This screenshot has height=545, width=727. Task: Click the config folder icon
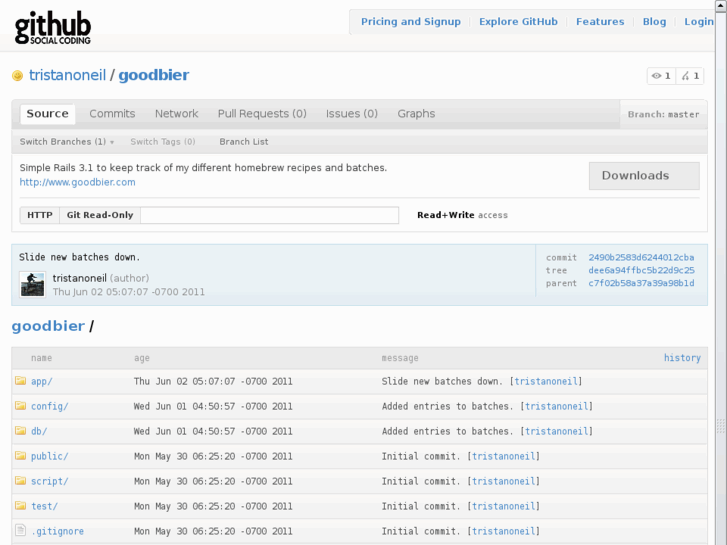(x=20, y=406)
